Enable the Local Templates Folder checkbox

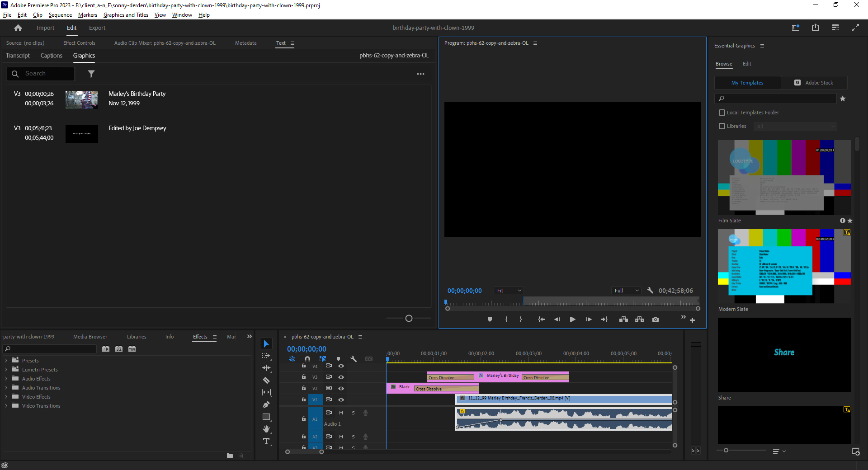point(722,112)
